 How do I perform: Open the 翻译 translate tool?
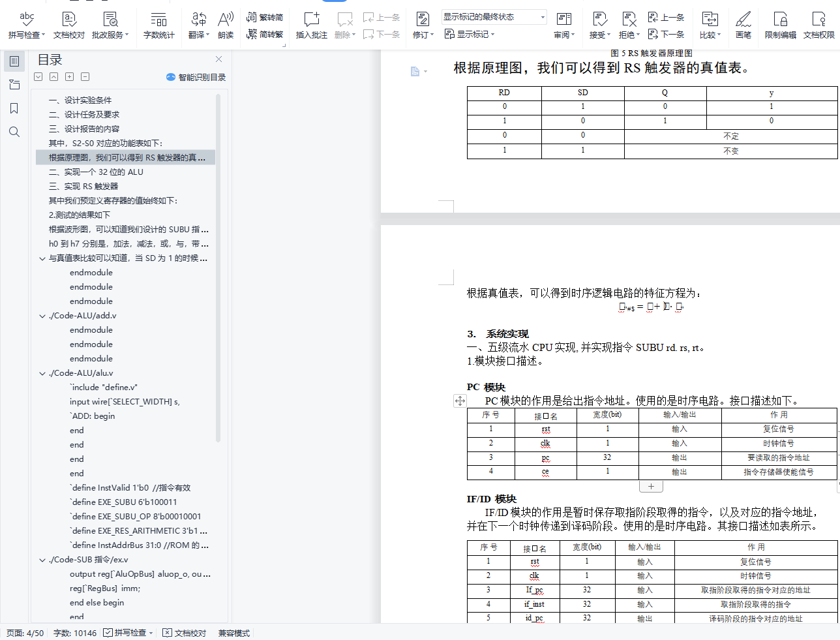pos(199,25)
